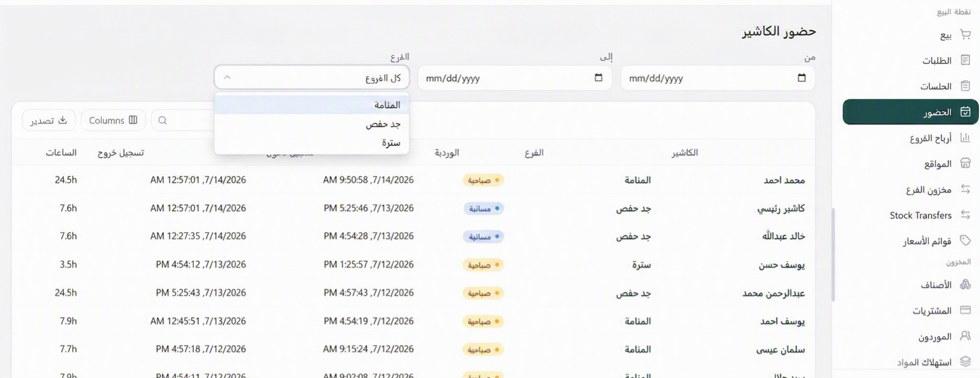Collapse the كل الفروع branch dropdown
This screenshot has height=378, width=980.
[x=312, y=78]
